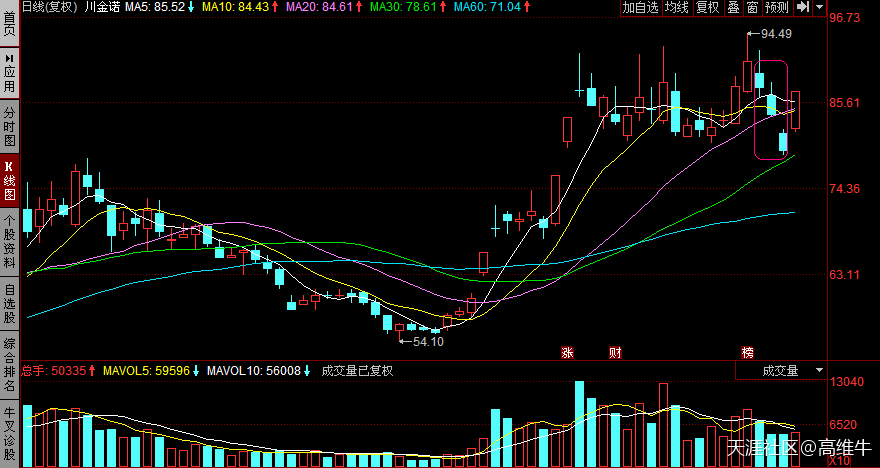Image resolution: width=880 pixels, height=468 pixels.
Task: Click the MA5: 85.52 indicator label
Action: click(x=159, y=7)
